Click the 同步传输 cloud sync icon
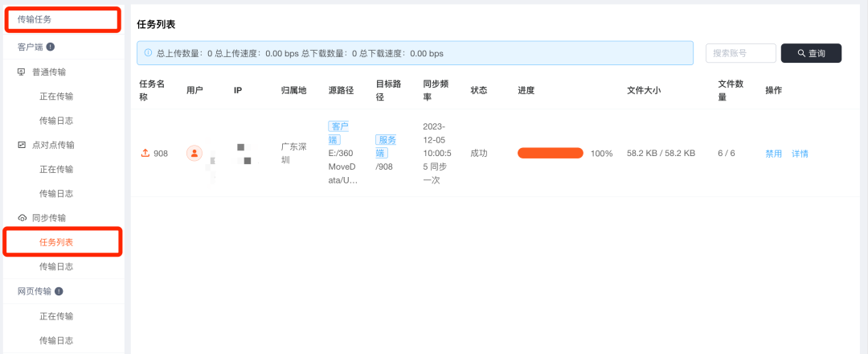Screen dimensions: 868x354 coord(22,218)
